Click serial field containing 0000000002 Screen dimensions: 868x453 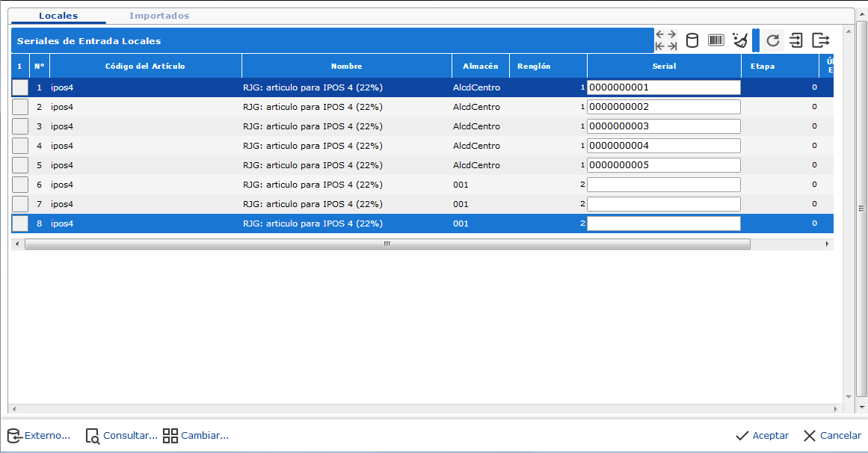664,107
